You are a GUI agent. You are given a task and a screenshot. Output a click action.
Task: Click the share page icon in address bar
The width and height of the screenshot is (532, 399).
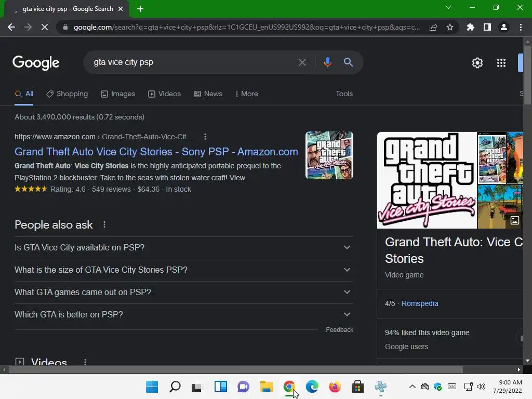coord(433,27)
